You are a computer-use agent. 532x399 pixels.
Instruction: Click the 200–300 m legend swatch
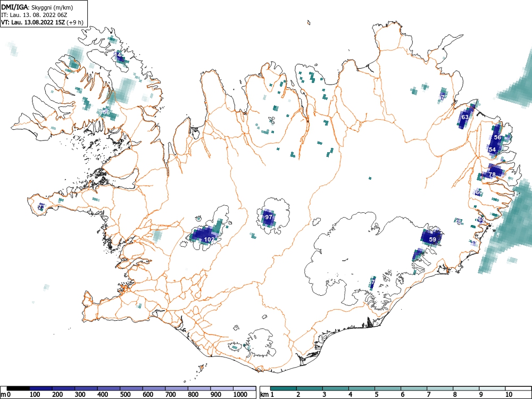(x=63, y=388)
